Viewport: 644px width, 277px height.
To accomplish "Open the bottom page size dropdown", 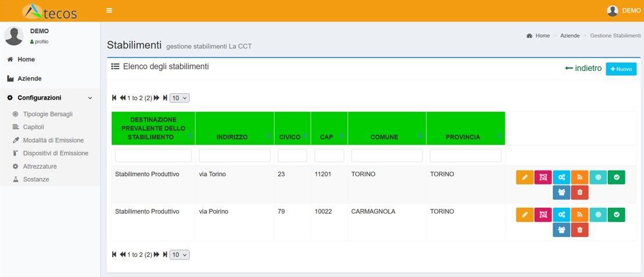I will click(x=180, y=254).
